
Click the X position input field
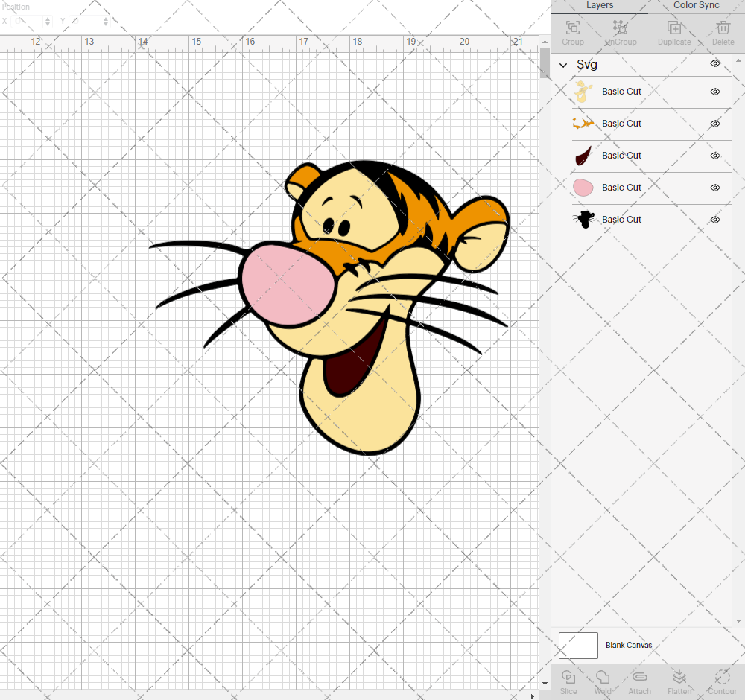(28, 22)
